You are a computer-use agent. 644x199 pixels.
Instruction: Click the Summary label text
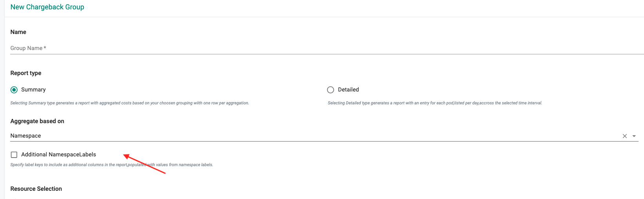(x=33, y=90)
